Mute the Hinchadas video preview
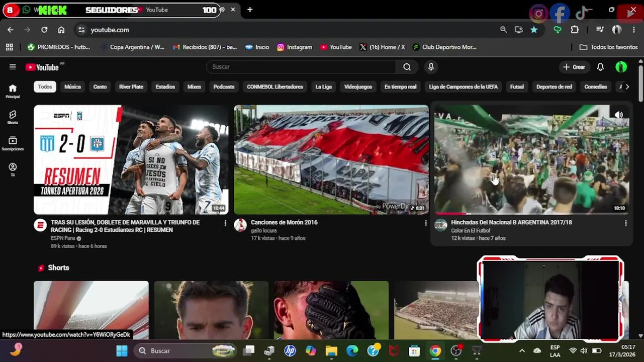 (619, 115)
